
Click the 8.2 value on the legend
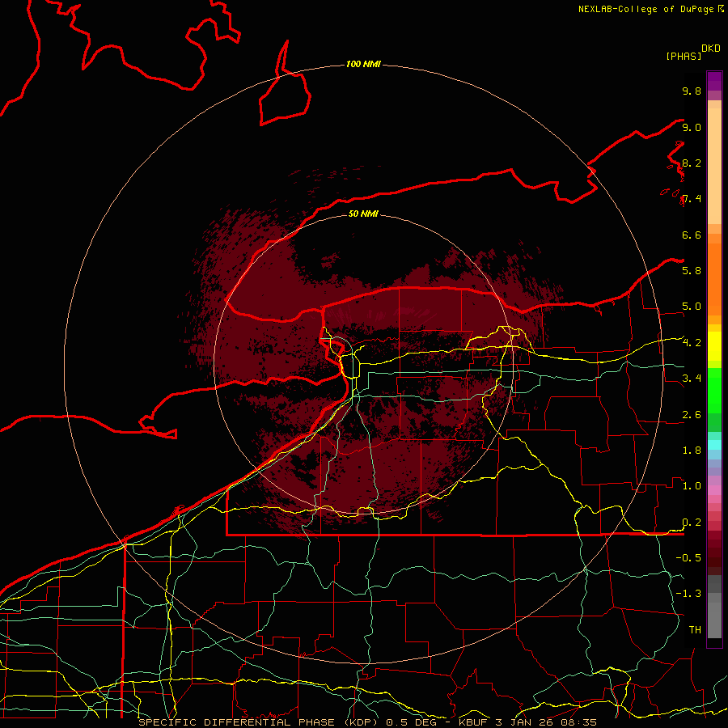coord(692,163)
